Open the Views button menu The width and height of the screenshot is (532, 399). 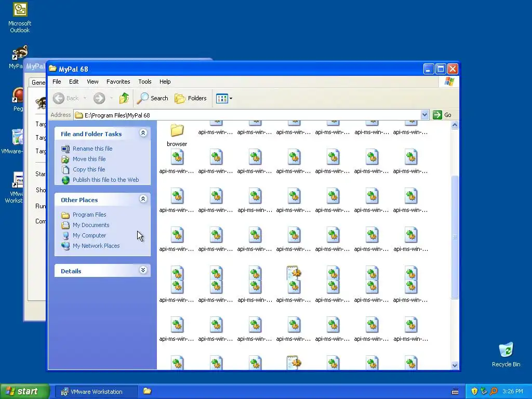224,98
